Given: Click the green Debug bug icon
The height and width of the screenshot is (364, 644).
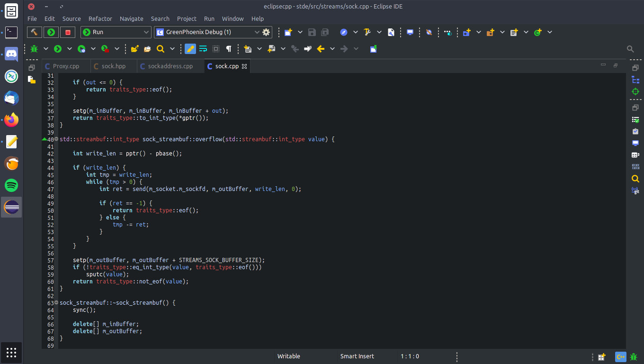Looking at the screenshot, I should coord(34,49).
